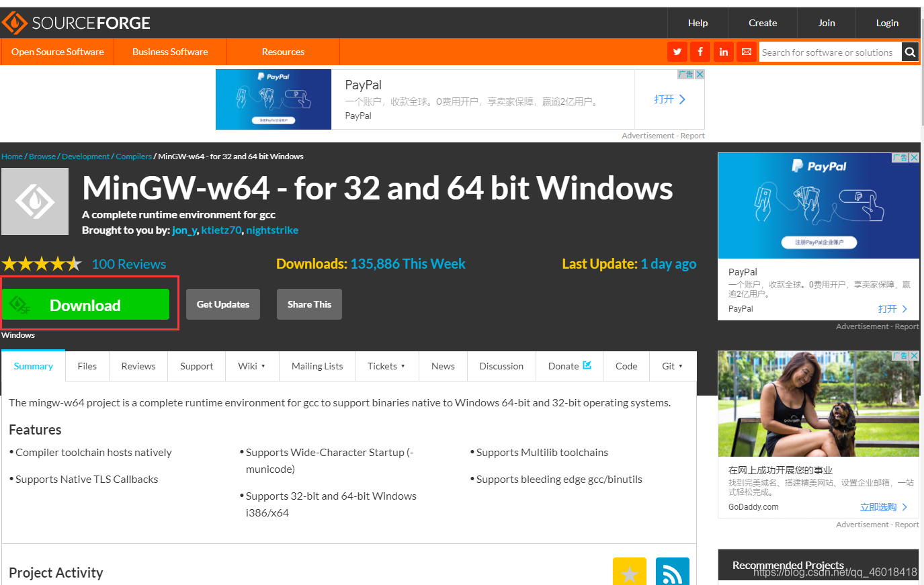Expand the Wiki tab dropdown

[252, 366]
